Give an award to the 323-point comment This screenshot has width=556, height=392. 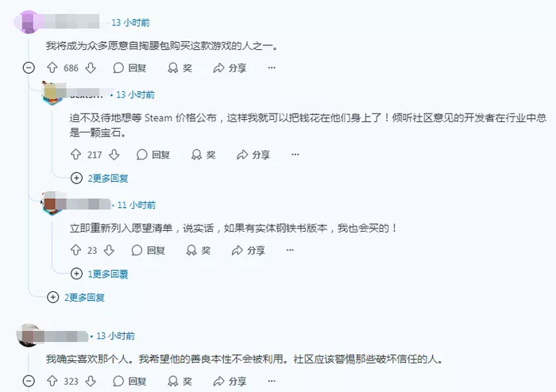180,381
